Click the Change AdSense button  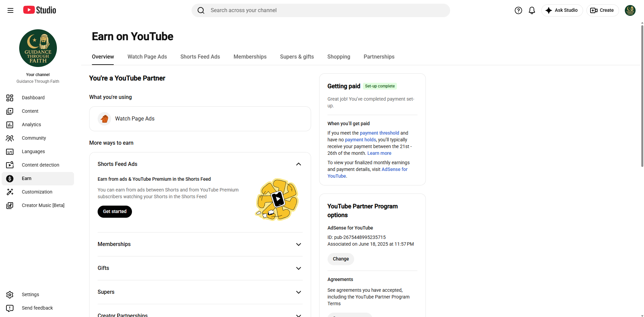[341, 259]
